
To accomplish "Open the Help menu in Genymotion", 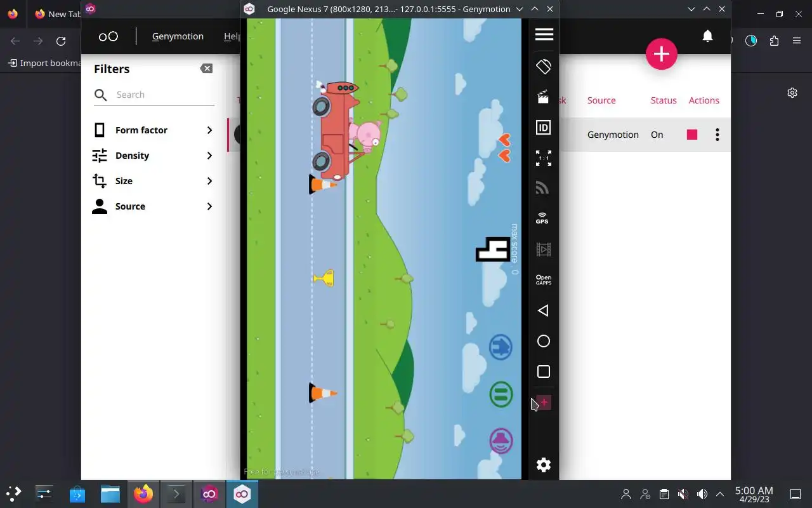I will pyautogui.click(x=232, y=36).
